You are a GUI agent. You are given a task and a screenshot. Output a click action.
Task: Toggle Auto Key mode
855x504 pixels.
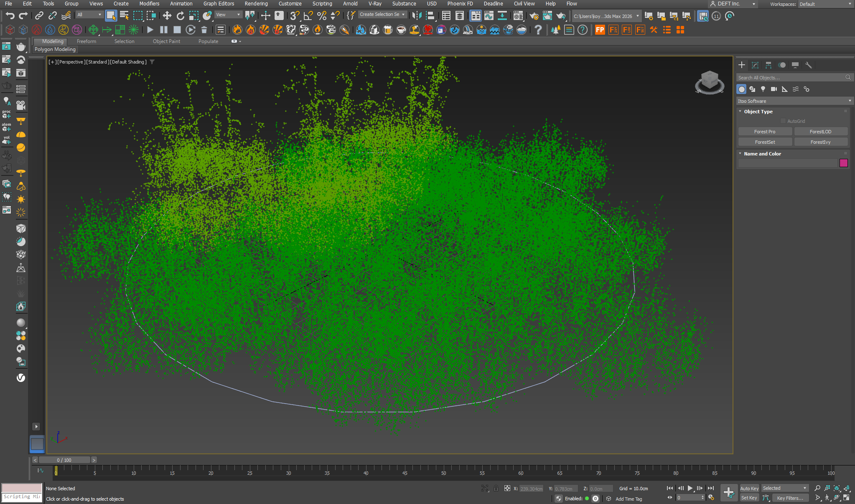(749, 488)
